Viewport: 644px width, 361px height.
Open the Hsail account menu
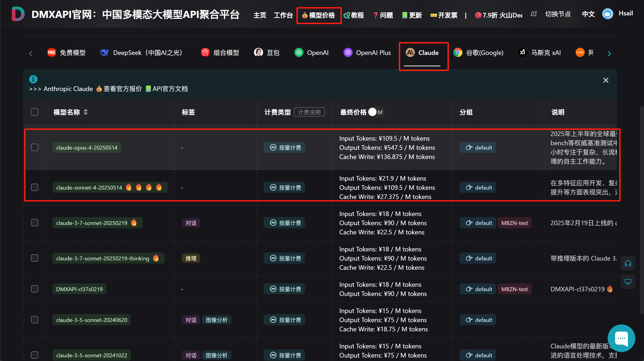coord(625,13)
